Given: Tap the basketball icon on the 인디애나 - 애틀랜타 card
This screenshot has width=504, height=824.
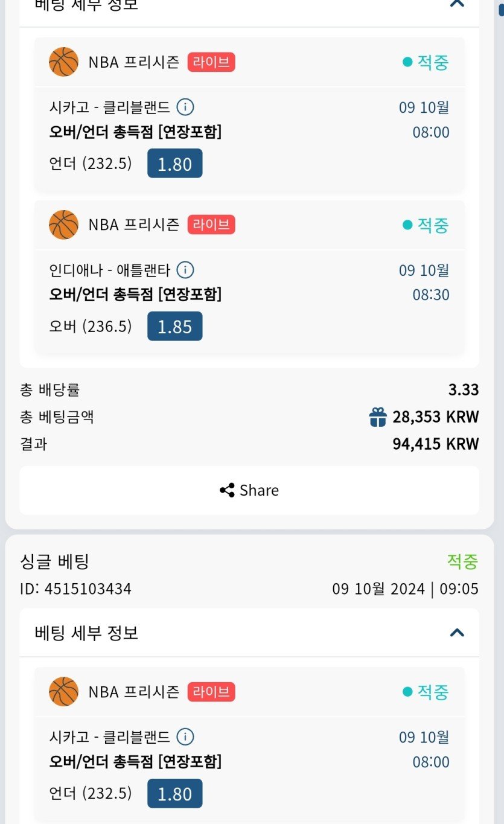Looking at the screenshot, I should point(63,225).
